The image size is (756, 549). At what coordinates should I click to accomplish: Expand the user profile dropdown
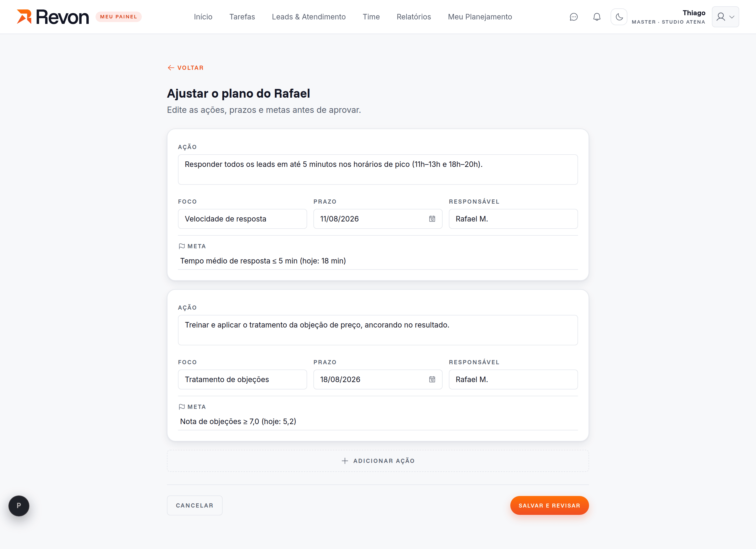tap(725, 17)
